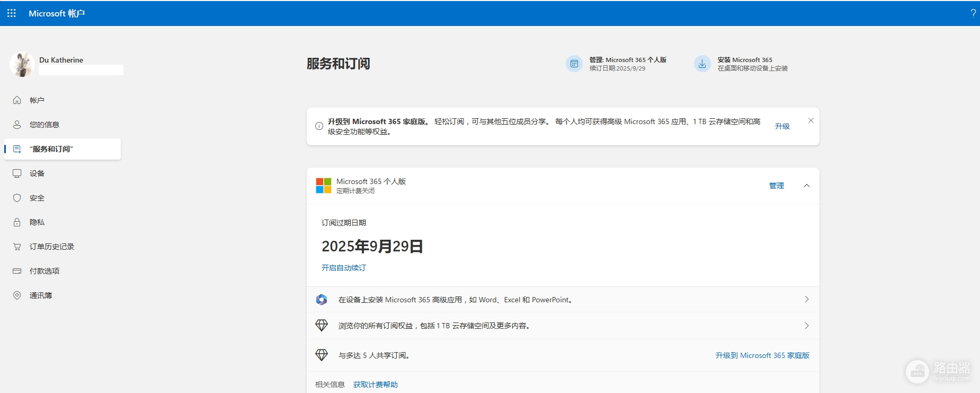Click the 通讯簿 location icon
980x393 pixels.
[x=17, y=295]
